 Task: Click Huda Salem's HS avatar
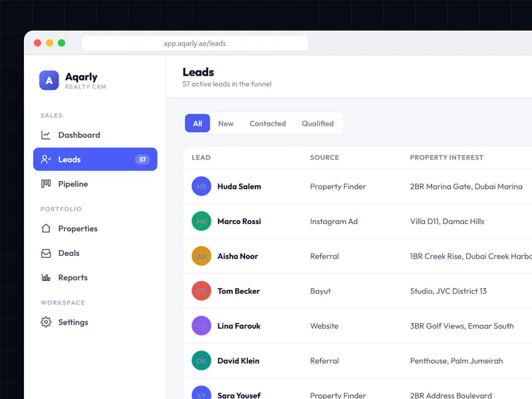click(x=201, y=186)
